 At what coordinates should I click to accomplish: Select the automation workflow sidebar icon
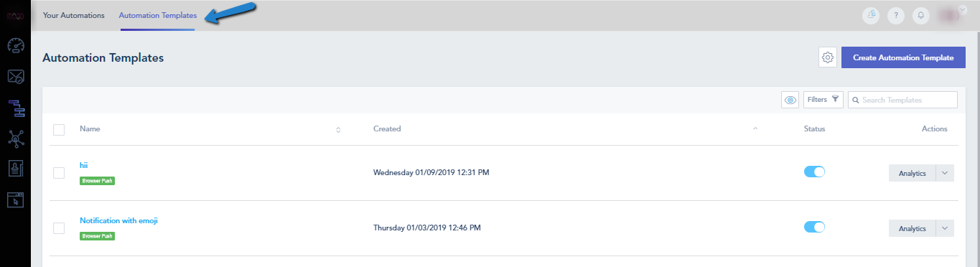[15, 108]
